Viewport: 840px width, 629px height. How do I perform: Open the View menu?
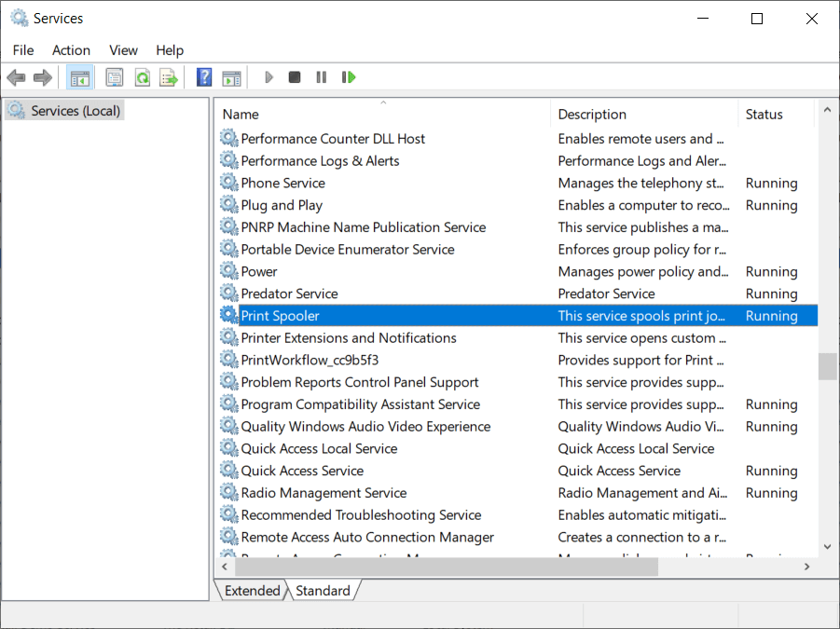tap(123, 49)
